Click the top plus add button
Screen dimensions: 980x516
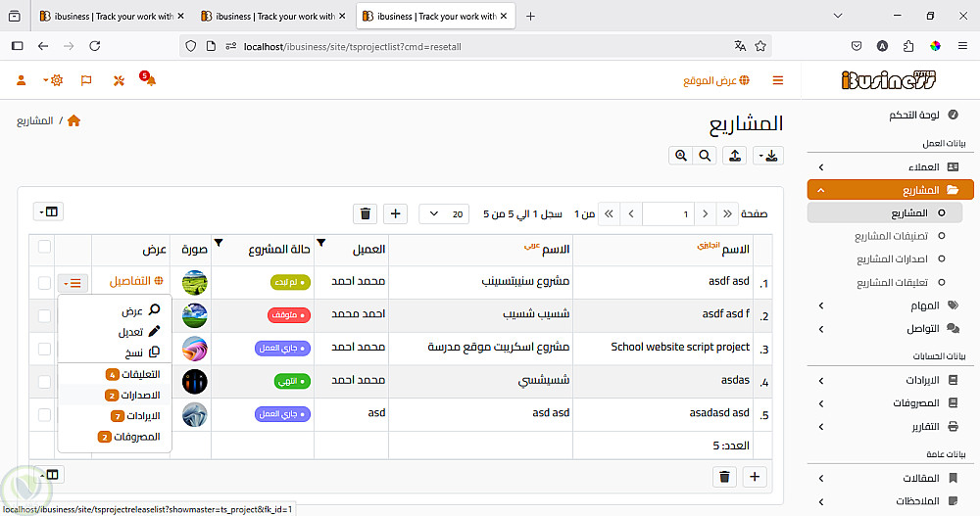click(x=395, y=213)
